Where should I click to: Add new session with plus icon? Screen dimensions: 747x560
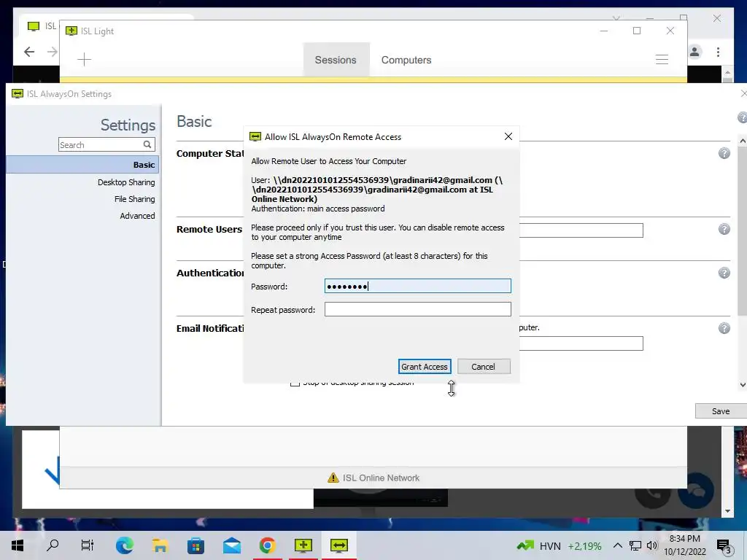[85, 60]
